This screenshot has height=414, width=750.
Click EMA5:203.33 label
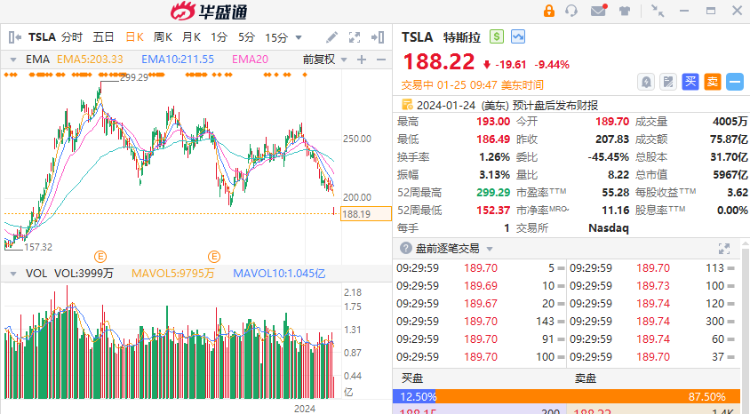point(90,59)
